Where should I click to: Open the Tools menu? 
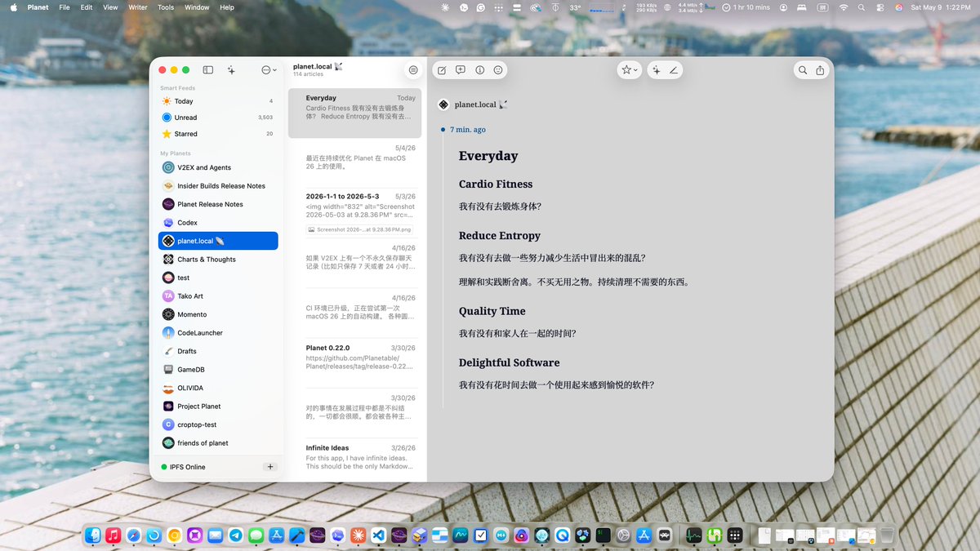click(166, 7)
